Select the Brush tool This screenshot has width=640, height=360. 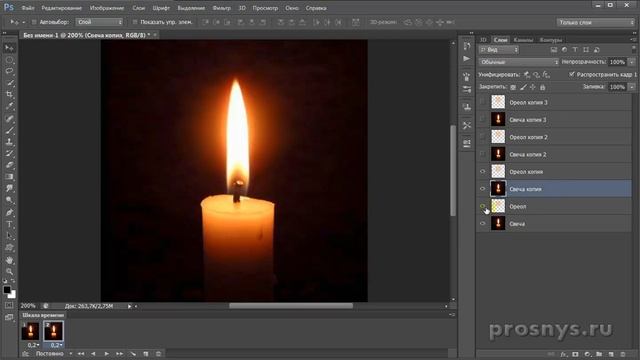pyautogui.click(x=9, y=131)
